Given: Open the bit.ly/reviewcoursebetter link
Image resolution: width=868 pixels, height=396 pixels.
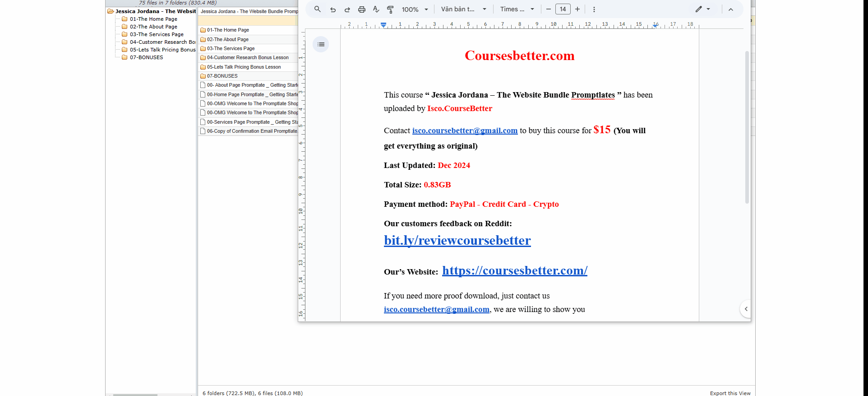Looking at the screenshot, I should coord(457,240).
